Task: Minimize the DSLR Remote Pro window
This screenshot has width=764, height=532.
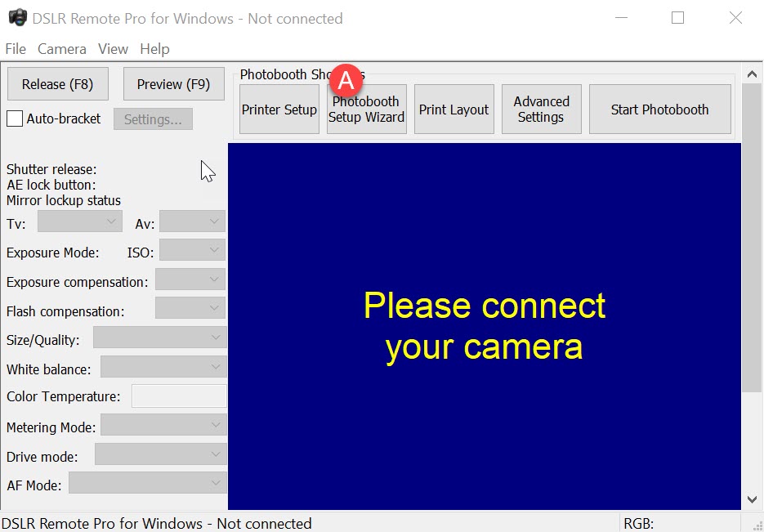Action: click(621, 18)
